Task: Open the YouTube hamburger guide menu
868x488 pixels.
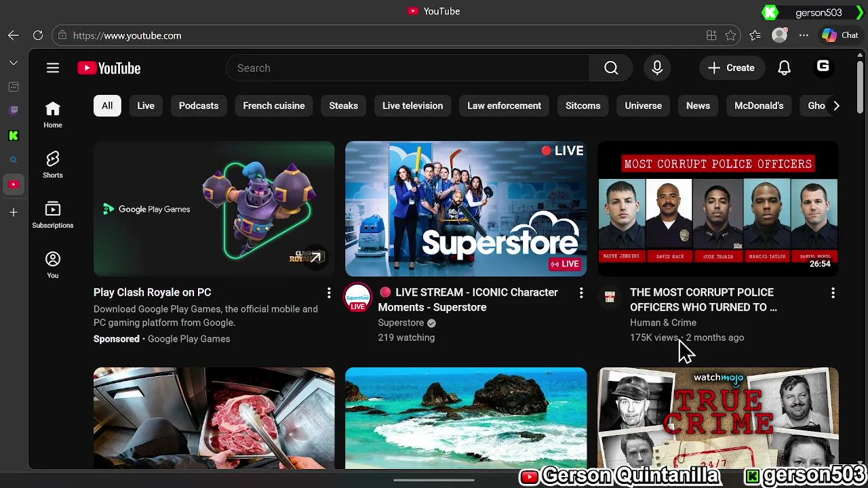Action: [x=53, y=68]
